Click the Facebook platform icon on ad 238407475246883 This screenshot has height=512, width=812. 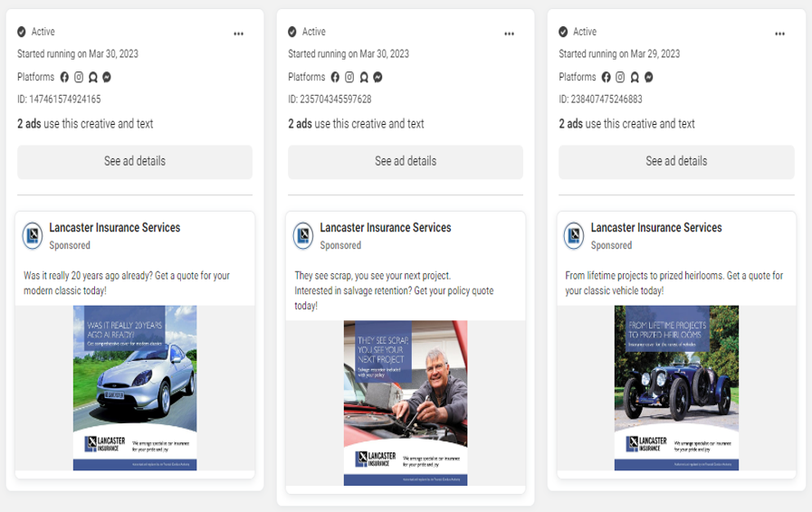click(x=606, y=77)
